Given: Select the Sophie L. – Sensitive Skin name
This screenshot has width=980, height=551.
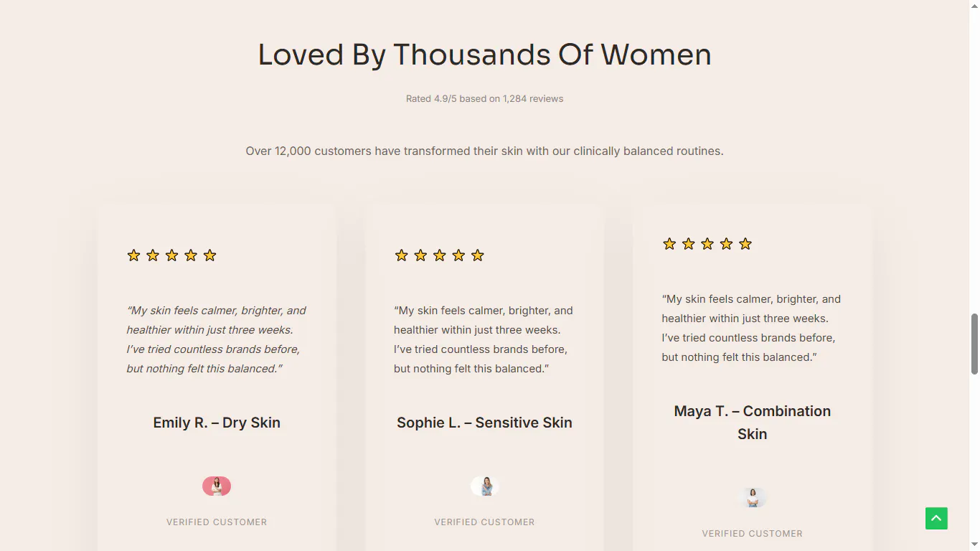Looking at the screenshot, I should pos(484,423).
